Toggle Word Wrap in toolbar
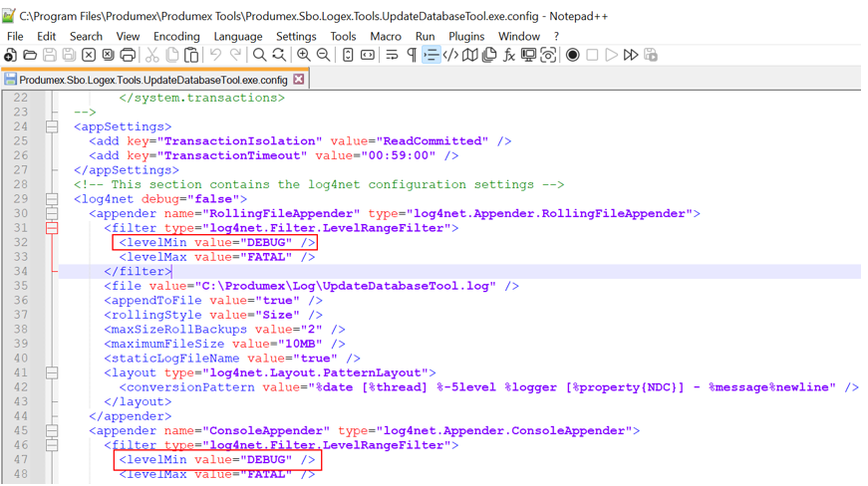The height and width of the screenshot is (486, 868). click(392, 56)
